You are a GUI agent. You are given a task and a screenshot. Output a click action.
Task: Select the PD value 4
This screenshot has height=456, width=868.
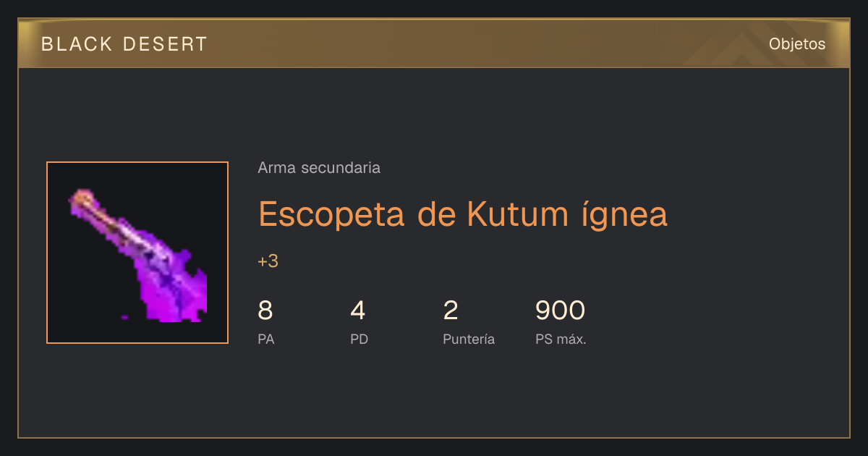click(x=358, y=311)
